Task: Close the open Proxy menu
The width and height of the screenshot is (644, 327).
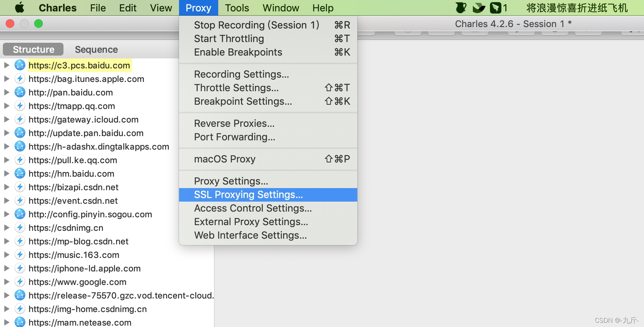Action: point(198,8)
